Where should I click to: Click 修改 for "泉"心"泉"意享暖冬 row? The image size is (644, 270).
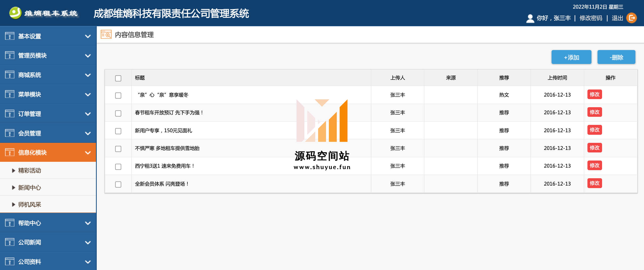[x=595, y=94]
